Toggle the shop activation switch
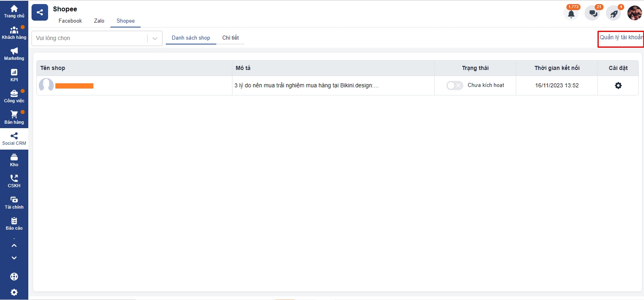 454,86
